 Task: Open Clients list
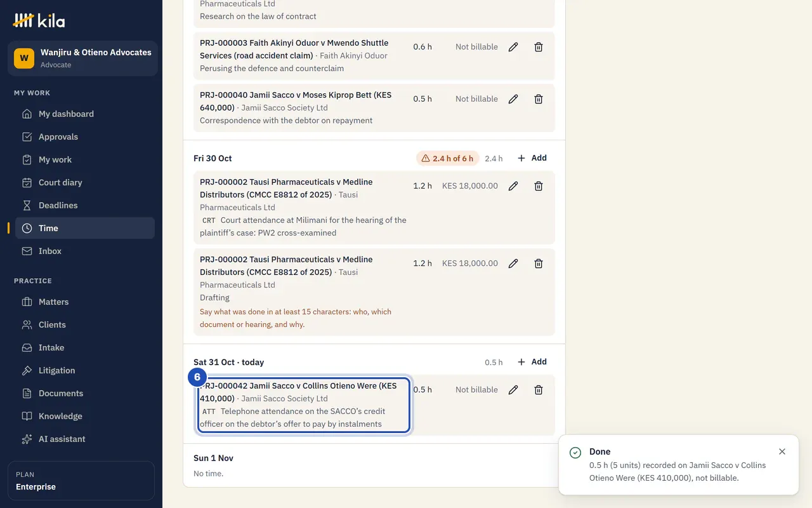tap(85, 324)
